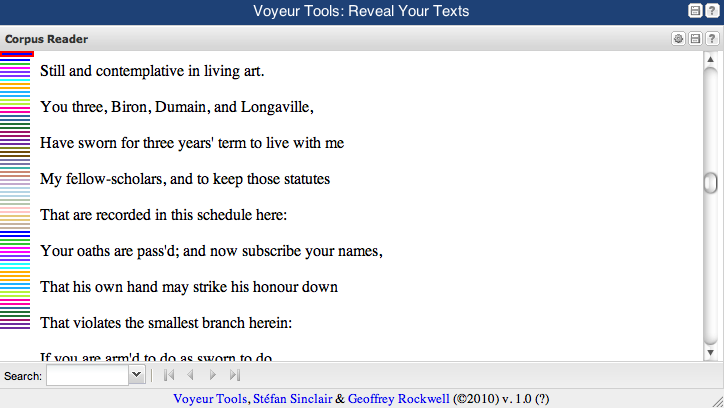Open the Geoffrey Rockwell link
724x408 pixels.
coord(398,399)
